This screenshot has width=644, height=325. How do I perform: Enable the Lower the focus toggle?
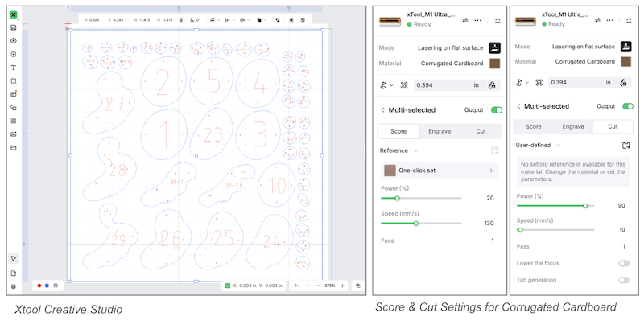click(x=623, y=263)
